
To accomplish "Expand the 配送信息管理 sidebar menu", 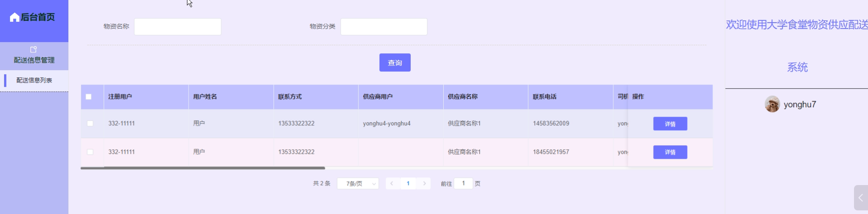I will tap(34, 60).
